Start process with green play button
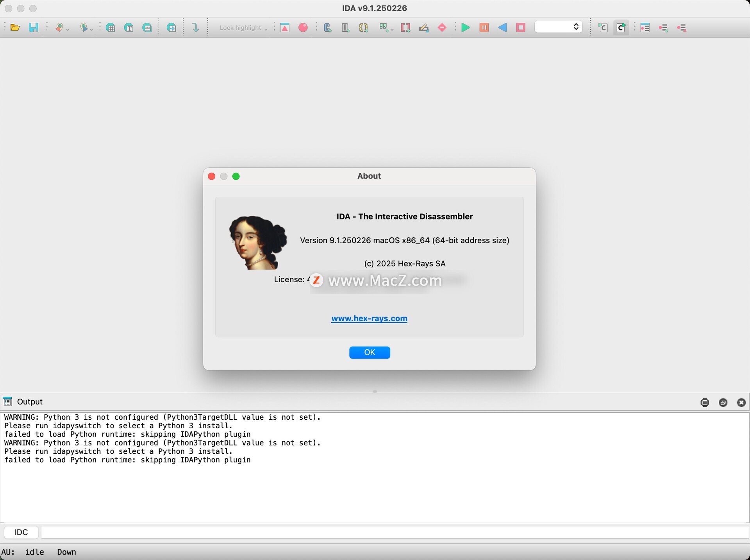Image resolution: width=750 pixels, height=560 pixels. [x=466, y=28]
